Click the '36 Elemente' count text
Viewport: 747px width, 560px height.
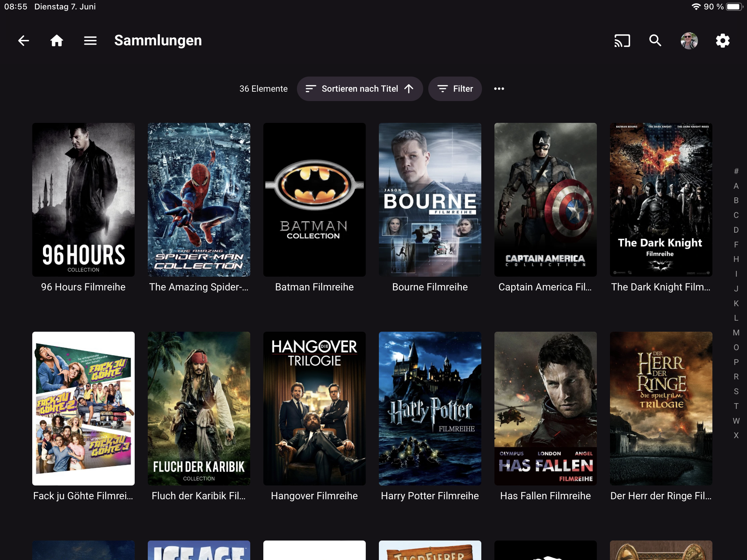[263, 89]
